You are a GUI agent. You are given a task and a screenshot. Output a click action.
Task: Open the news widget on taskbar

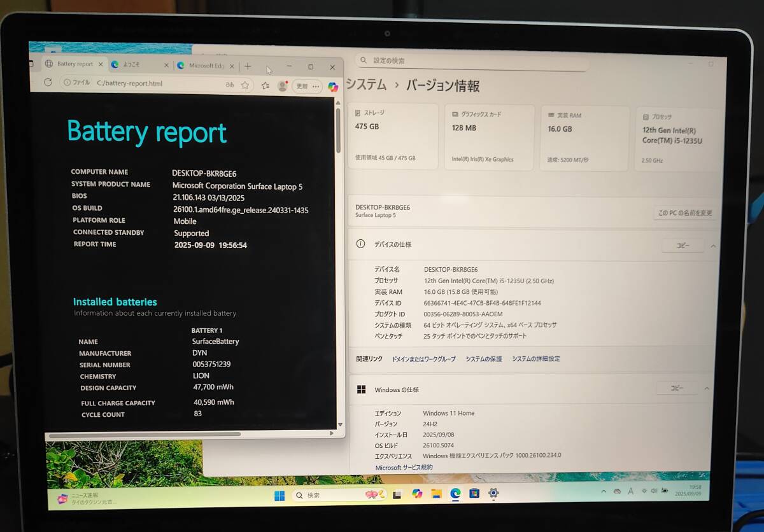click(x=86, y=498)
